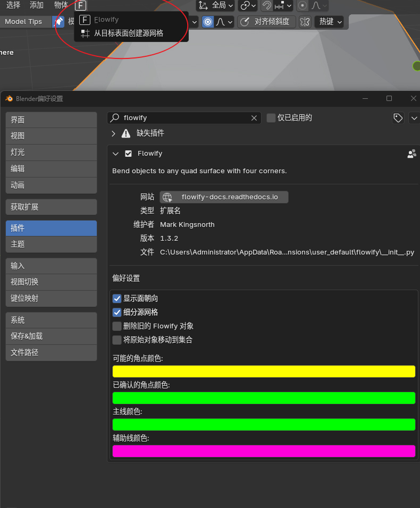Click Model Tips tab

(23, 22)
